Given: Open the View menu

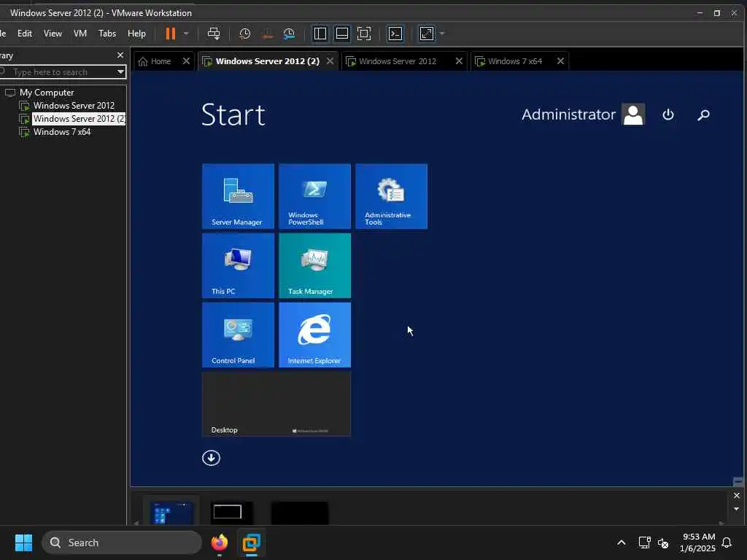Looking at the screenshot, I should pos(53,34).
